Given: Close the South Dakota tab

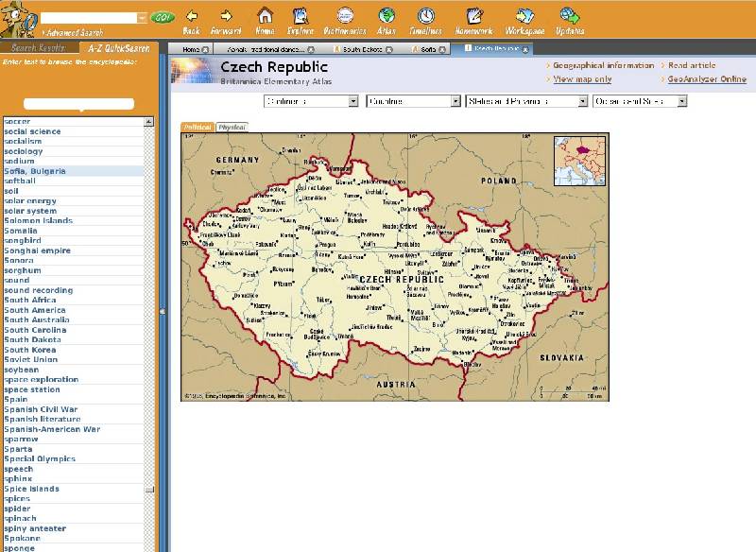Looking at the screenshot, I should pyautogui.click(x=389, y=49).
